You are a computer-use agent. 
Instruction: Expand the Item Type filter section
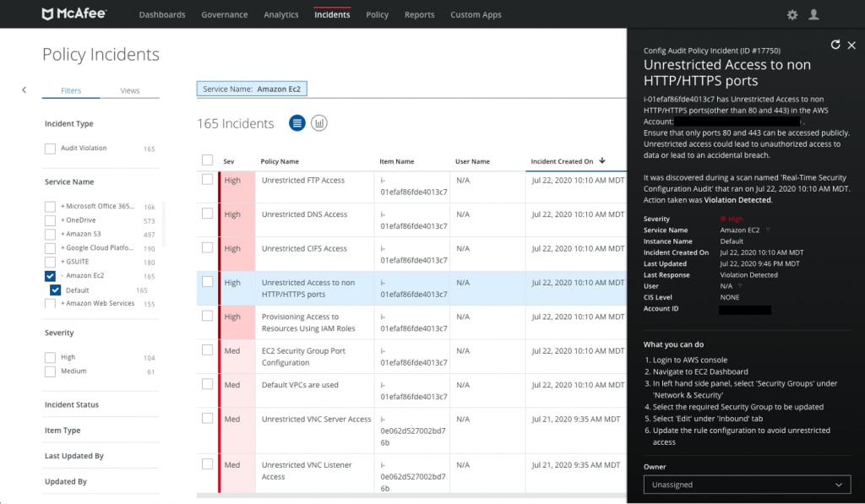(63, 430)
